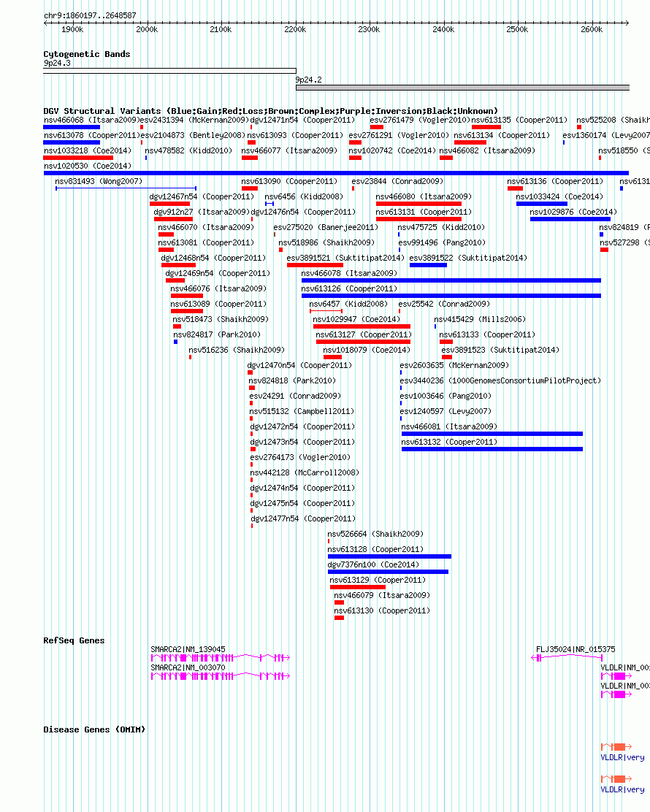Open variant dgv912n27 (Itsara2009)

point(202,212)
